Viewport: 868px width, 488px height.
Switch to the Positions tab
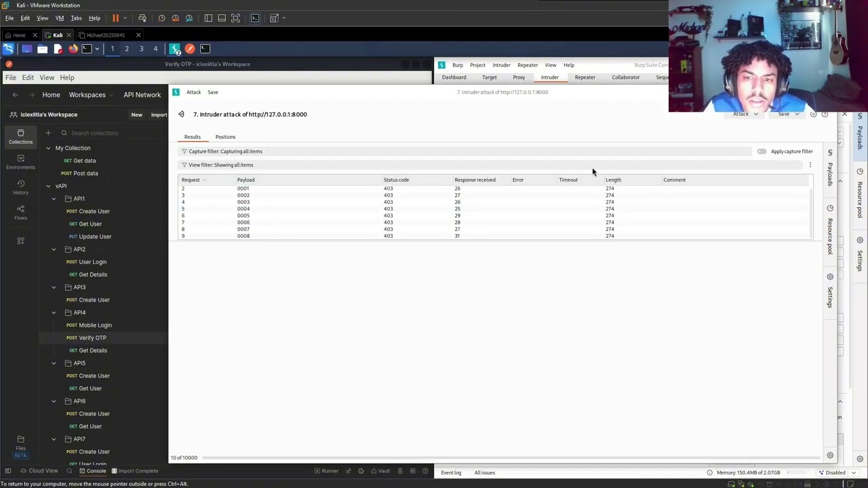[225, 137]
